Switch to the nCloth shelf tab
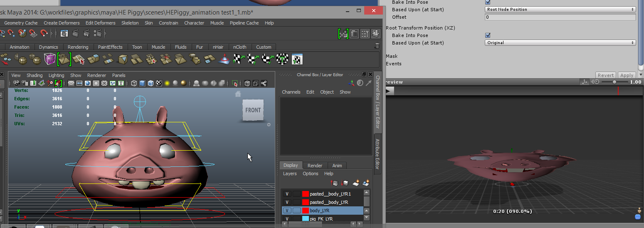This screenshot has width=644, height=228. tap(239, 47)
